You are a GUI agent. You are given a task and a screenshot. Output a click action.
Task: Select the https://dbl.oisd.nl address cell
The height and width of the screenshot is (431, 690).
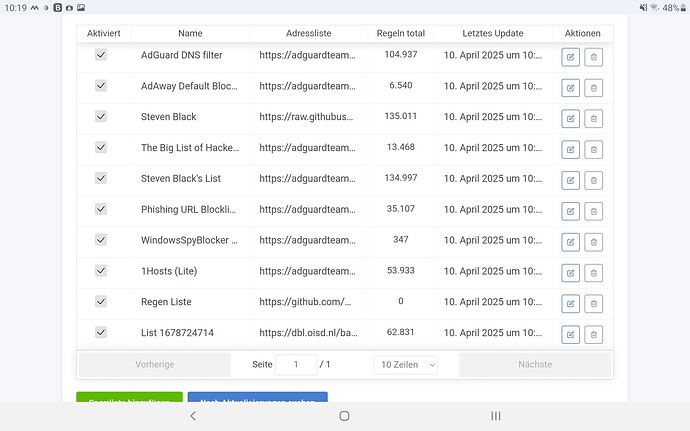pos(308,333)
